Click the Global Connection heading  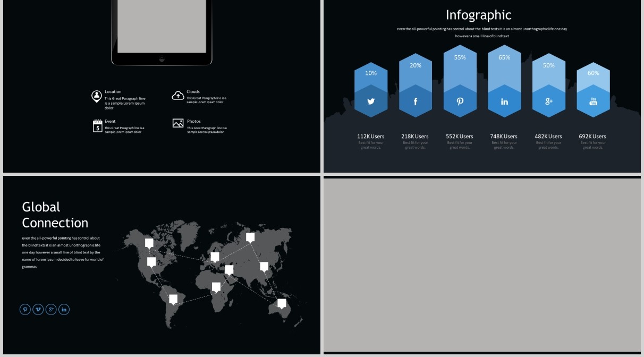point(55,215)
